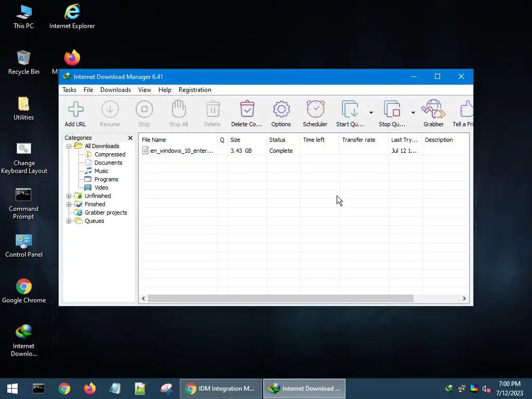Screen dimensions: 532x399
Task: Open Change Keyboard Layout desktop icon
Action: point(24,158)
